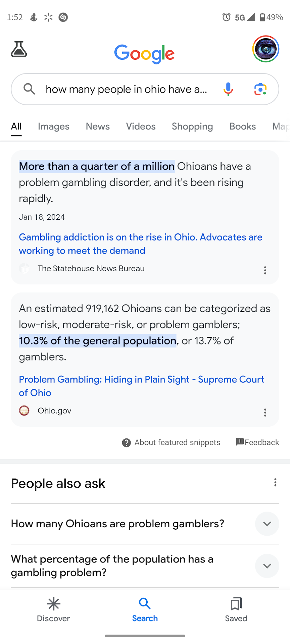The width and height of the screenshot is (290, 644).
Task: Open People also ask options menu
Action: pyautogui.click(x=275, y=483)
